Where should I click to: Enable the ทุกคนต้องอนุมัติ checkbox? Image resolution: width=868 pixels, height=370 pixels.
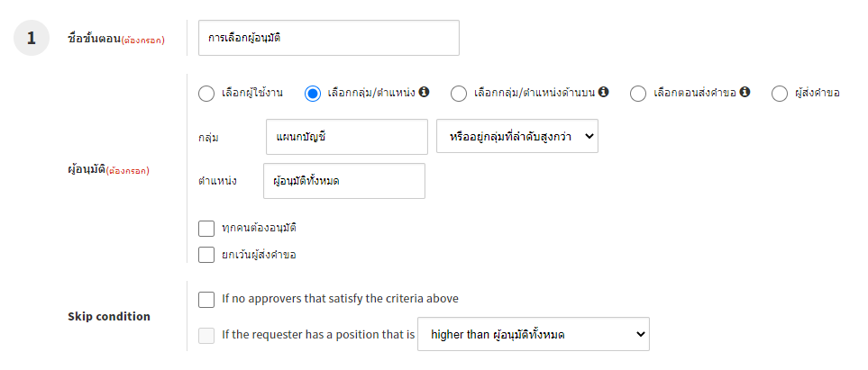pos(206,228)
